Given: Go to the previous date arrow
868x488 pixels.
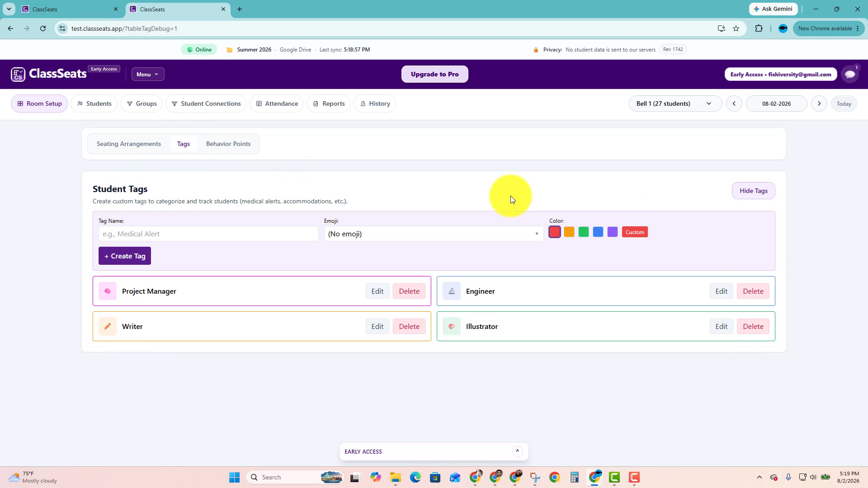Looking at the screenshot, I should tap(734, 103).
